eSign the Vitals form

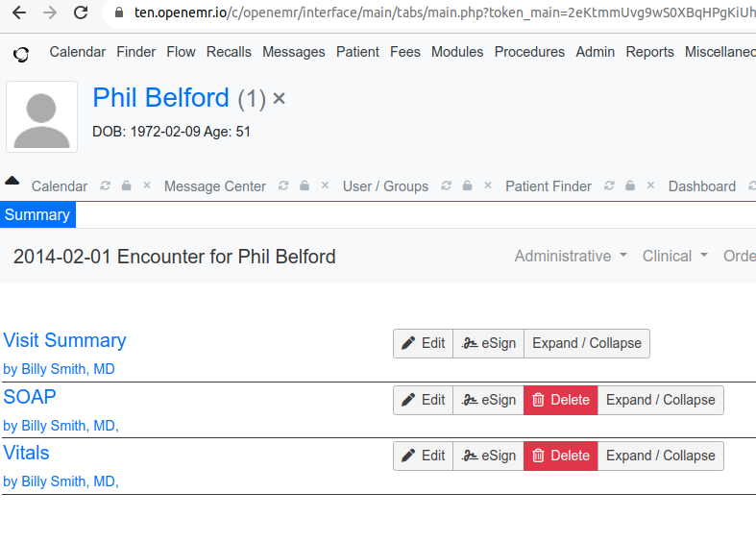point(488,456)
